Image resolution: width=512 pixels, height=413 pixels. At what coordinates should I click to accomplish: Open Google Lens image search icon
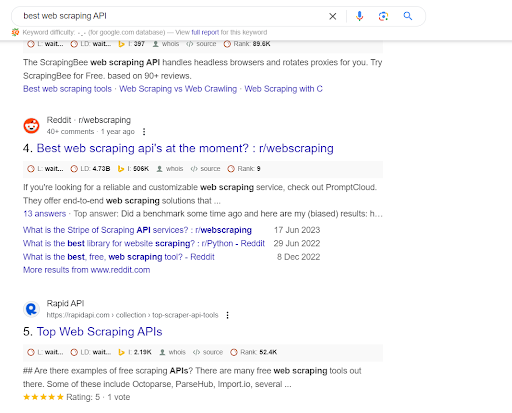383,16
